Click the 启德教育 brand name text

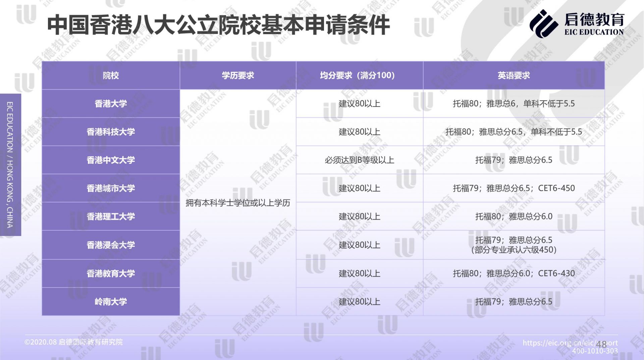click(x=594, y=19)
